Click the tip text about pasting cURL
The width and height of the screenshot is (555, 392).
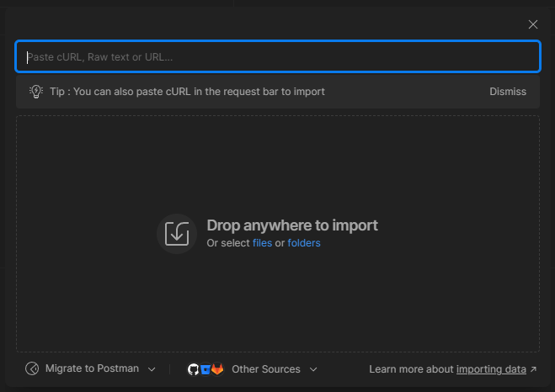coord(187,92)
